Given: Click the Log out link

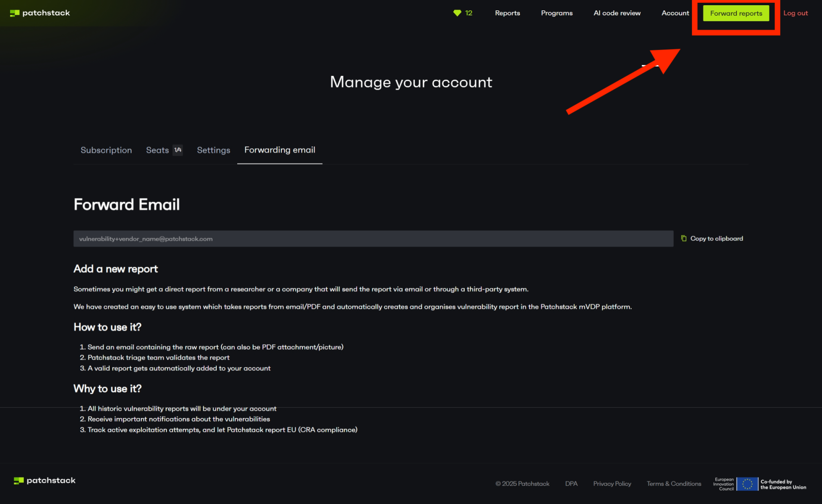Looking at the screenshot, I should coord(796,13).
